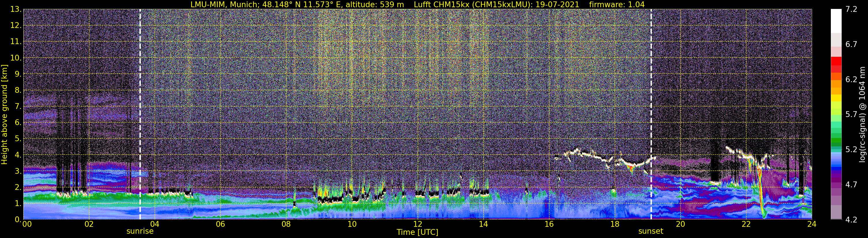The width and height of the screenshot is (868, 238).
Task: Click the x-axis tick label '20'
Action: point(680,224)
